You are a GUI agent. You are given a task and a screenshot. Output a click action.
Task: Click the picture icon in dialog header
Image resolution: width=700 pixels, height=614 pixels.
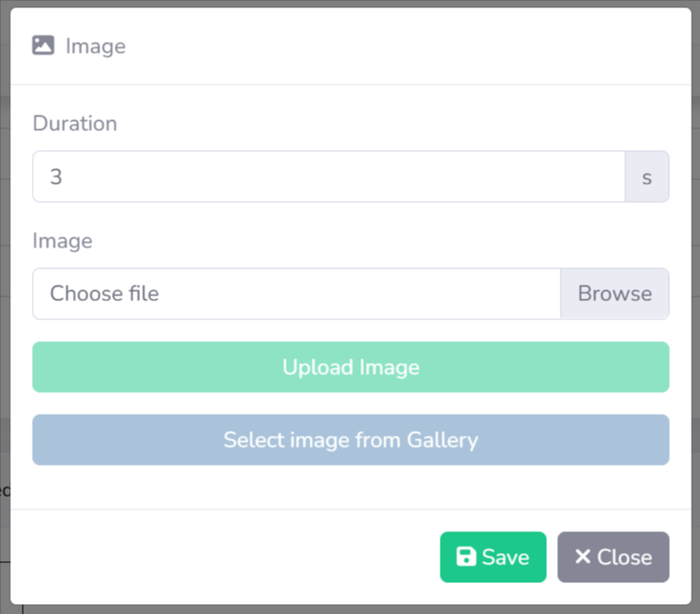coord(43,45)
